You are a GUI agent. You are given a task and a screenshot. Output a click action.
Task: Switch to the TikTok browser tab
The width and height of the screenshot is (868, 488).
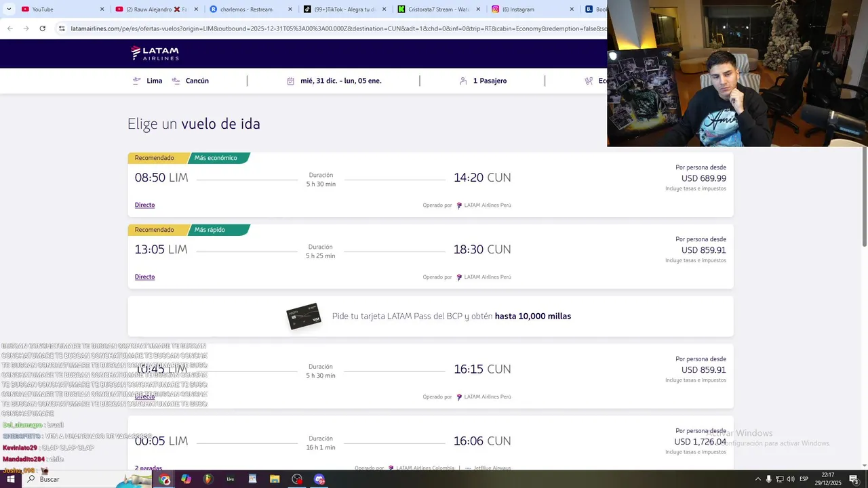click(344, 9)
